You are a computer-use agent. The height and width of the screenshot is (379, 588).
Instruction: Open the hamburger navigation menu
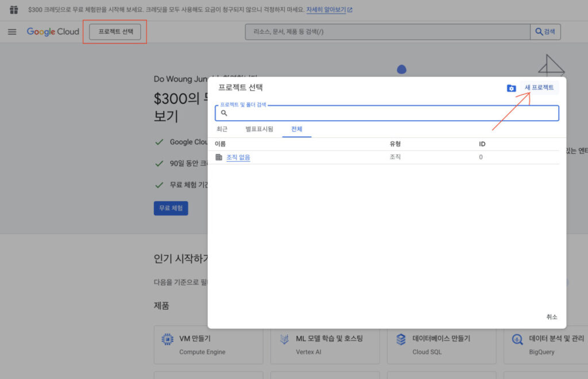tap(12, 32)
